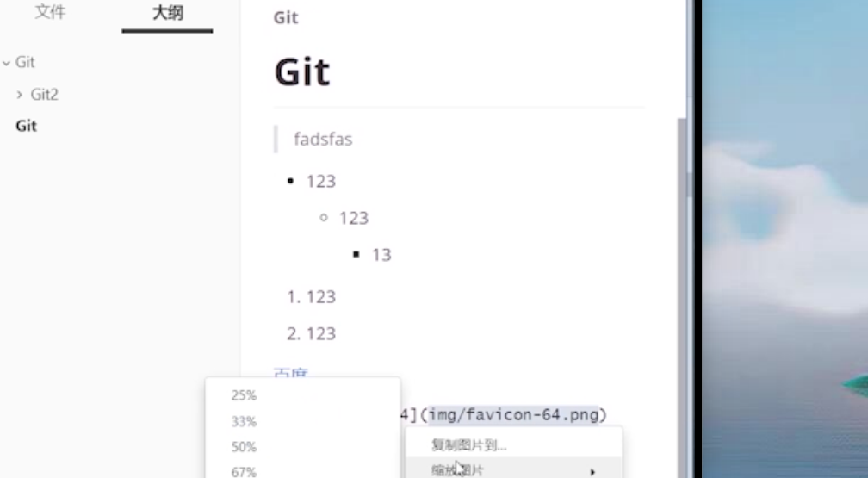
Task: Open the 百度 hyperlink
Action: pyautogui.click(x=290, y=373)
